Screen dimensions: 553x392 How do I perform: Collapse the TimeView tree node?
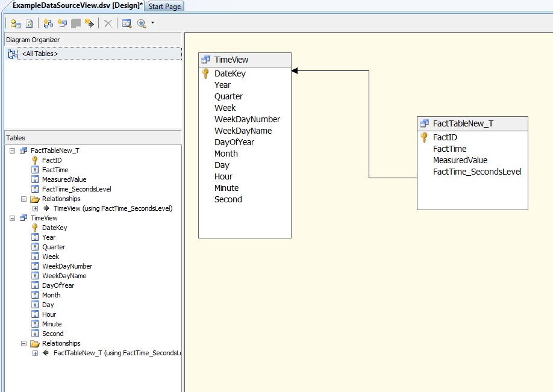[x=13, y=218]
